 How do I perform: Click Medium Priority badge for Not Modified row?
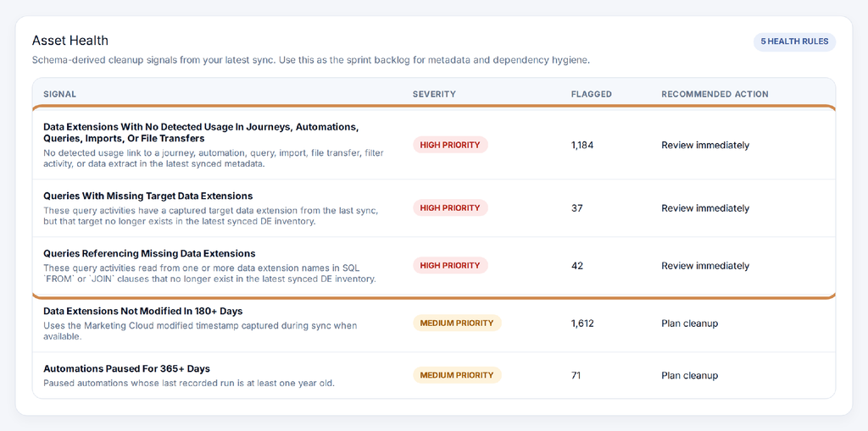pos(457,323)
